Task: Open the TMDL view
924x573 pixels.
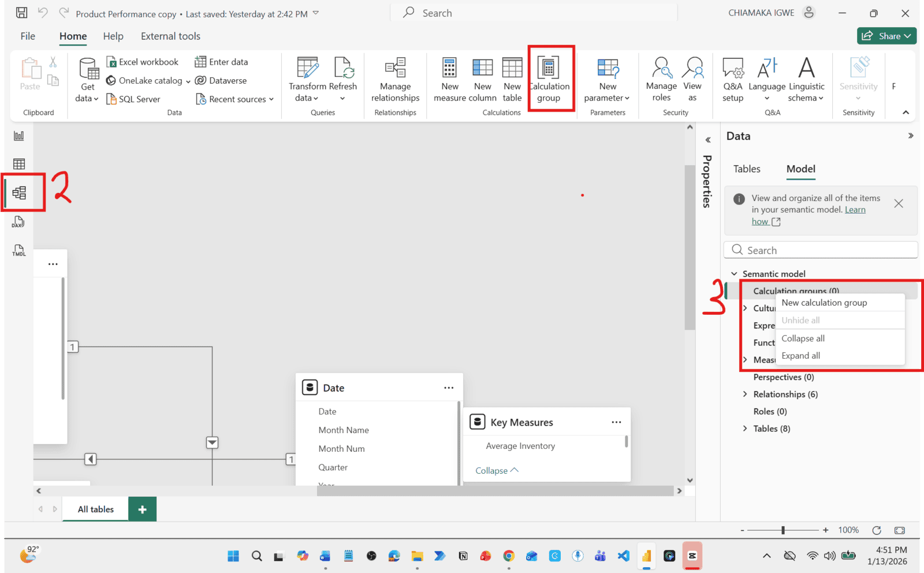Action: pyautogui.click(x=18, y=250)
